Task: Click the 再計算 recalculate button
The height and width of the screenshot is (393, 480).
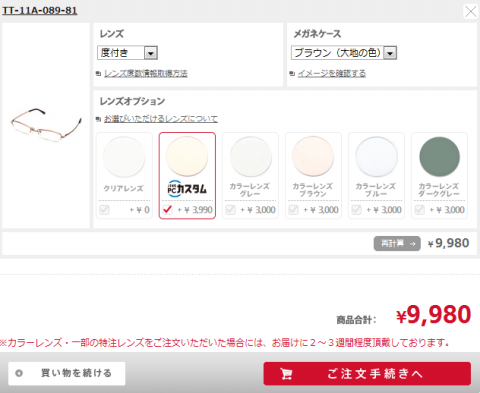Action: pyautogui.click(x=397, y=243)
